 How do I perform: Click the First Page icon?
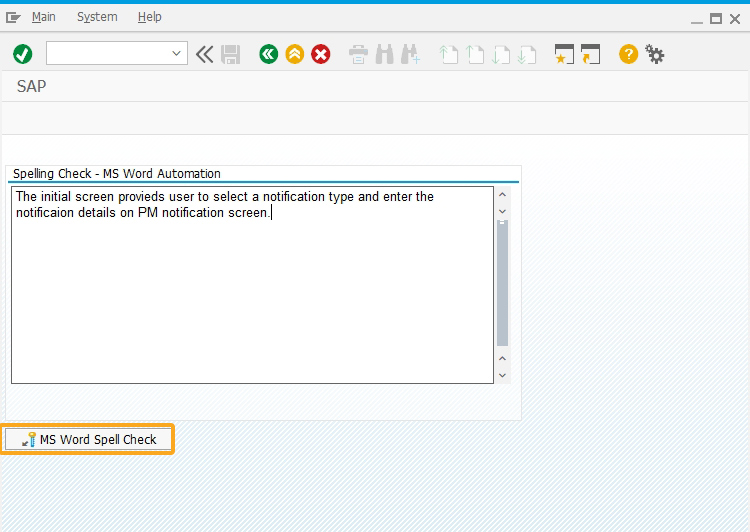tap(448, 54)
